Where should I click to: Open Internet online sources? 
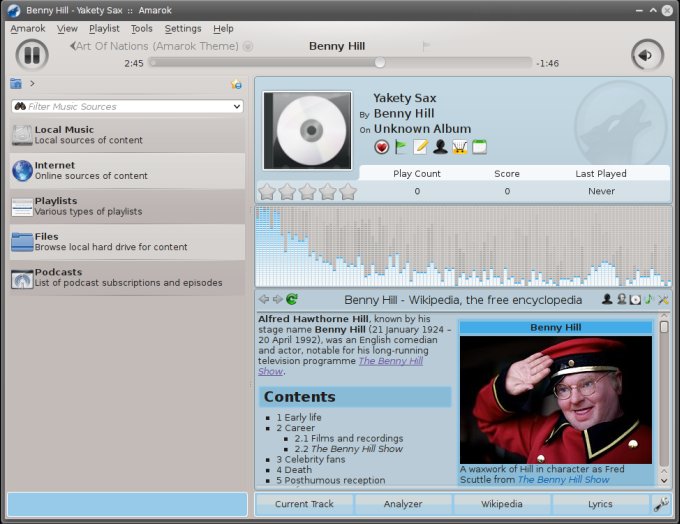pos(127,170)
